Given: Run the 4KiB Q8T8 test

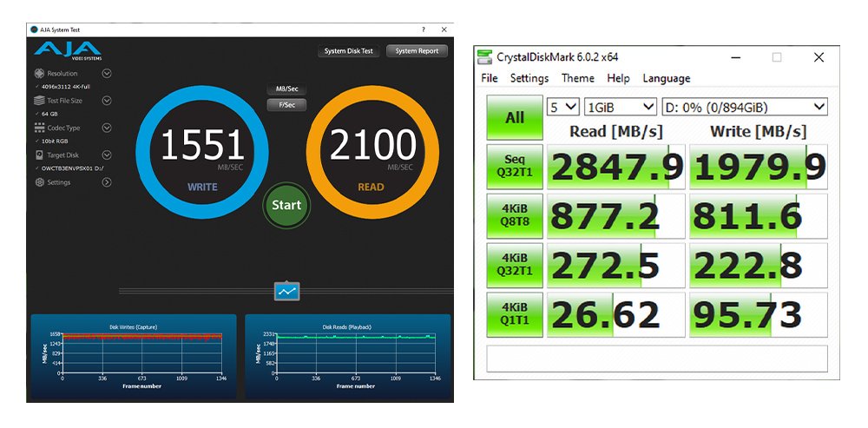Looking at the screenshot, I should click(x=515, y=216).
